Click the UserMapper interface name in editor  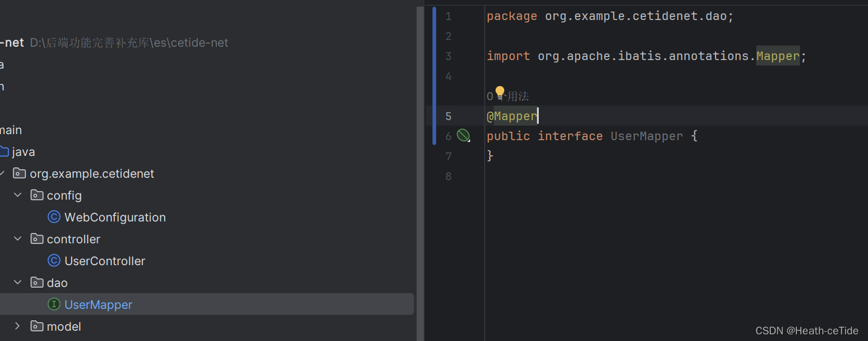[x=646, y=136]
